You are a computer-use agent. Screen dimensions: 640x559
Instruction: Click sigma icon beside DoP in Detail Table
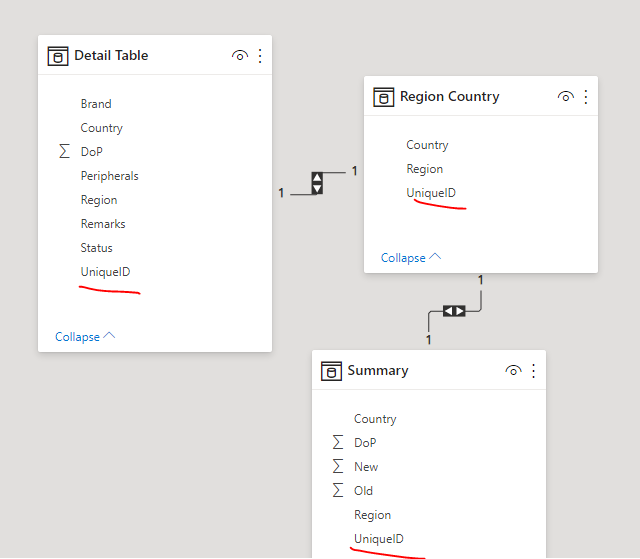[x=64, y=151]
